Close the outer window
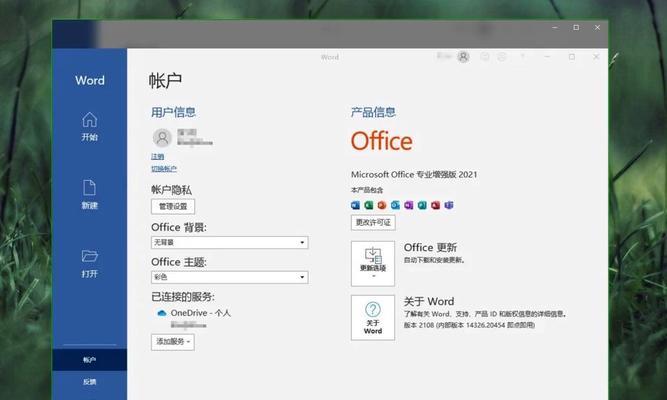The height and width of the screenshot is (400, 667). tap(597, 27)
